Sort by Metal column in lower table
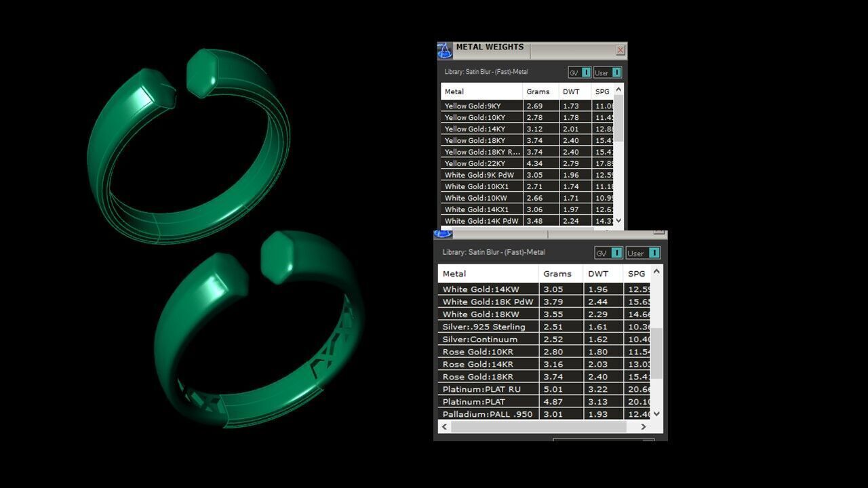868x488 pixels. click(x=488, y=274)
